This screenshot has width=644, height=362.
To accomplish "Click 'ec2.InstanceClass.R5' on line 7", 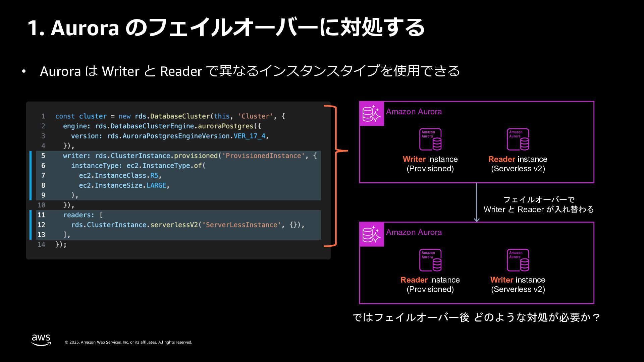I will pos(118,176).
